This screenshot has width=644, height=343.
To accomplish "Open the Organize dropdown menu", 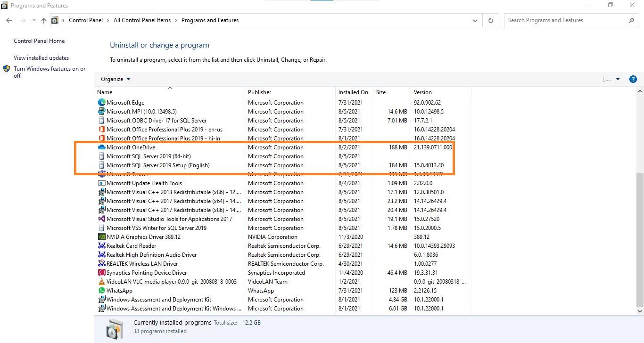I will (x=116, y=79).
